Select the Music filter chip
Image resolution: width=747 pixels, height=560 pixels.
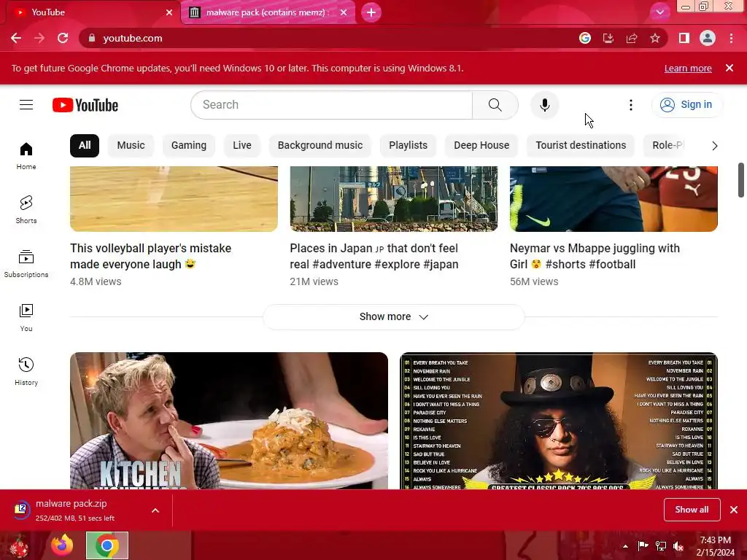pyautogui.click(x=131, y=145)
